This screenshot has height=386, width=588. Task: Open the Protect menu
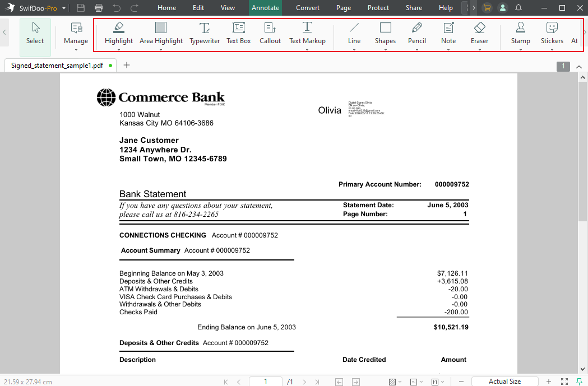click(x=378, y=8)
